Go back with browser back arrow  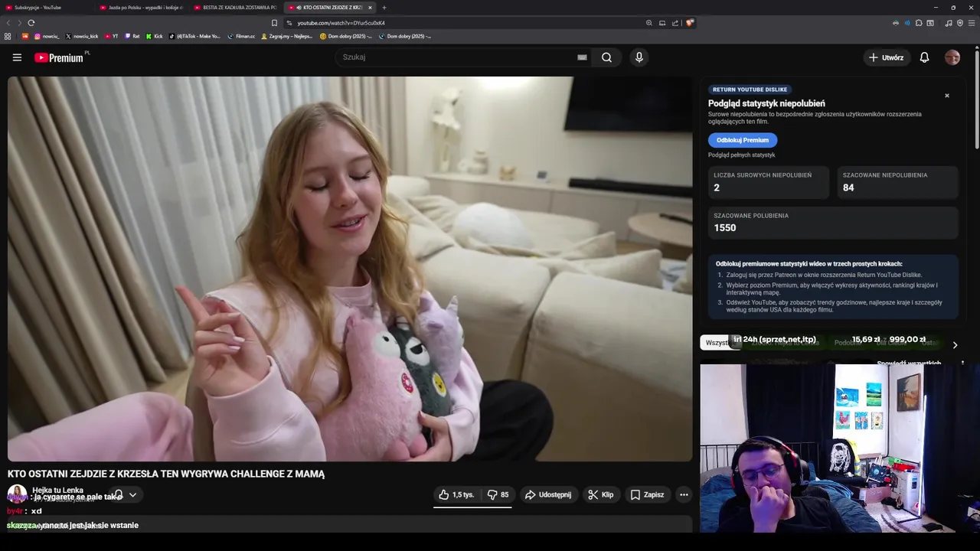pos(7,23)
